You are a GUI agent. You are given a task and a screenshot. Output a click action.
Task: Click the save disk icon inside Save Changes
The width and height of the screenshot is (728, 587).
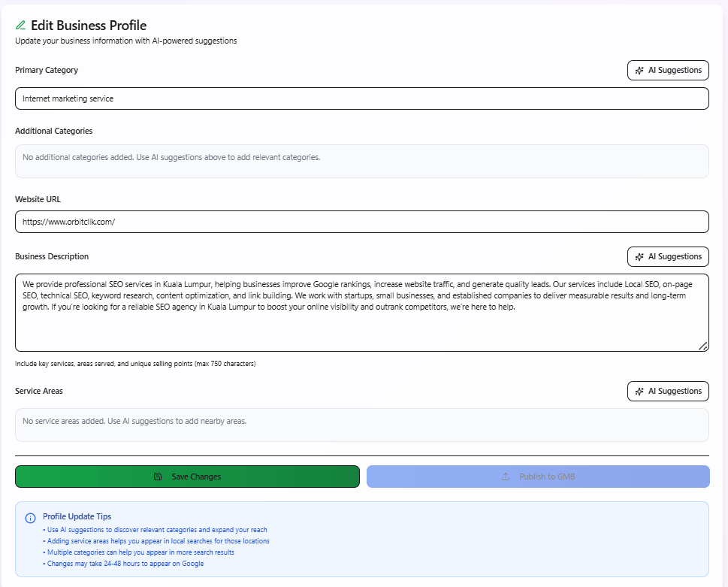pyautogui.click(x=157, y=476)
